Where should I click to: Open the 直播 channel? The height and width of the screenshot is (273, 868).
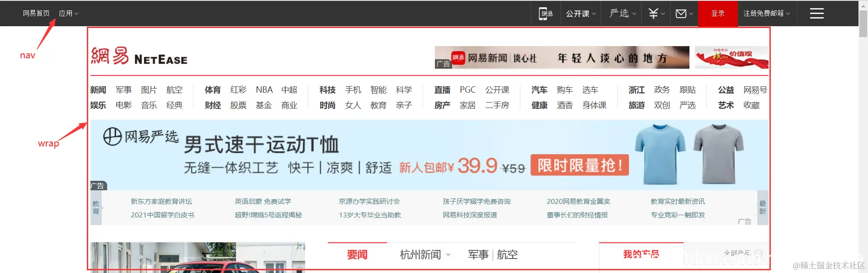coord(443,90)
